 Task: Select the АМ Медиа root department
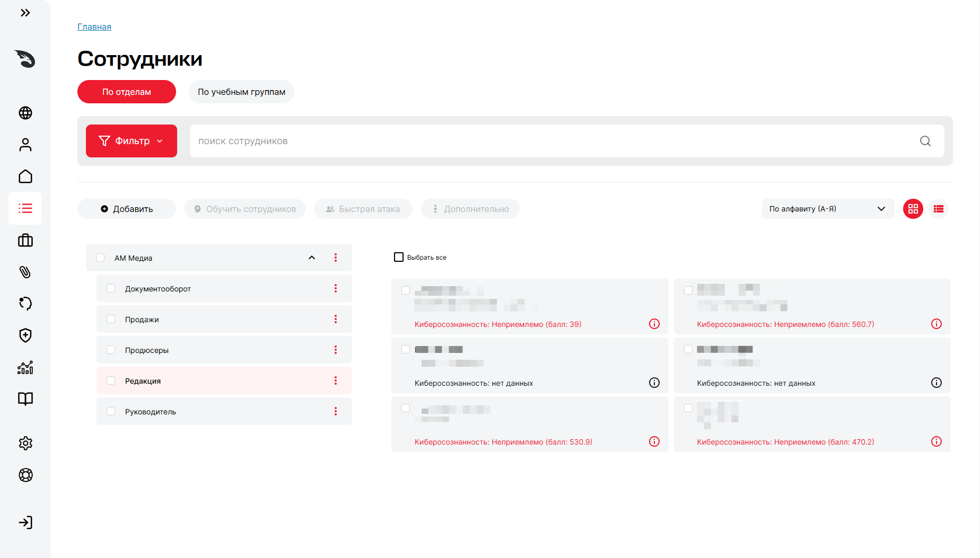pyautogui.click(x=219, y=258)
